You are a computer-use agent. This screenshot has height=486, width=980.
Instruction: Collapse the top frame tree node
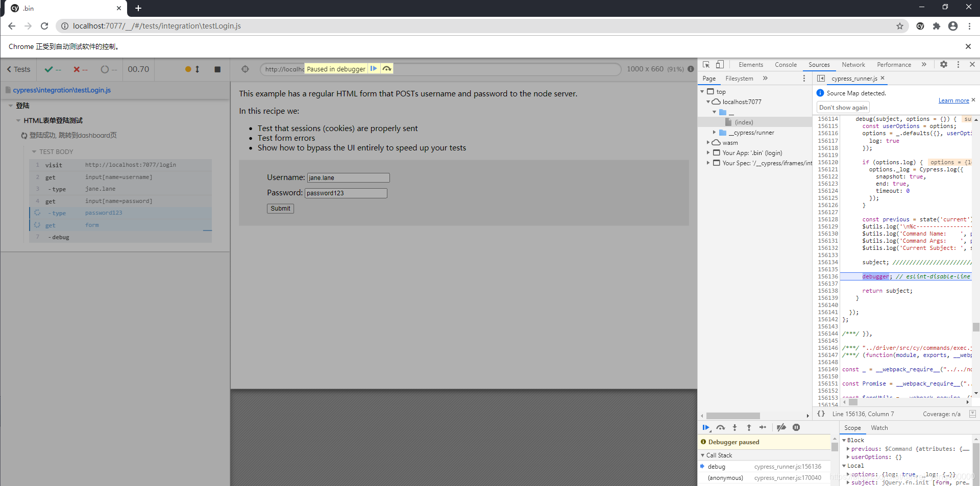(702, 92)
